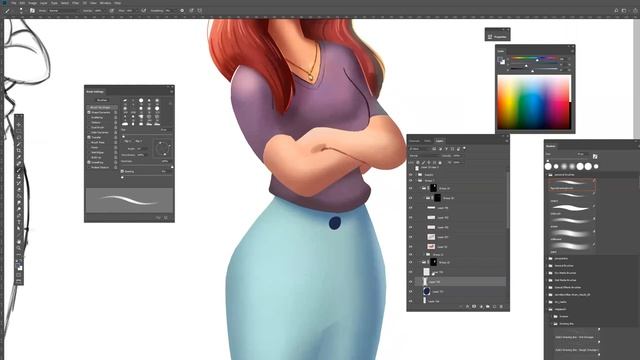Select the Move tool in the toolbar
The height and width of the screenshot is (360, 640).
(x=19, y=124)
